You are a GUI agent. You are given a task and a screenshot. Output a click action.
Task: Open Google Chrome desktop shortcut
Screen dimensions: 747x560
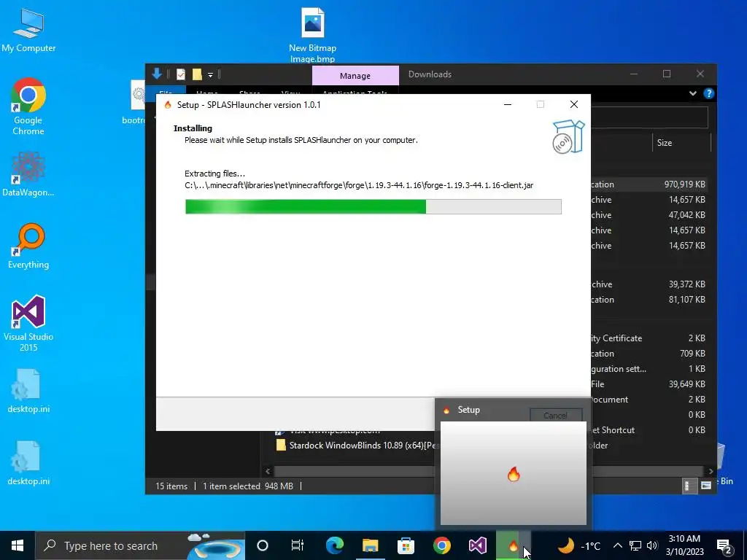(x=28, y=106)
